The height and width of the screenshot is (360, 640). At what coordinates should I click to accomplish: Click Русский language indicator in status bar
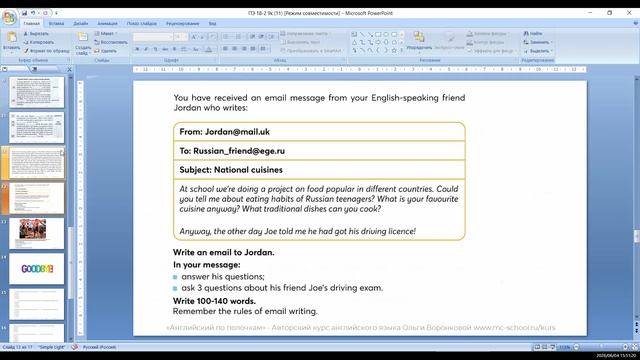click(x=99, y=347)
